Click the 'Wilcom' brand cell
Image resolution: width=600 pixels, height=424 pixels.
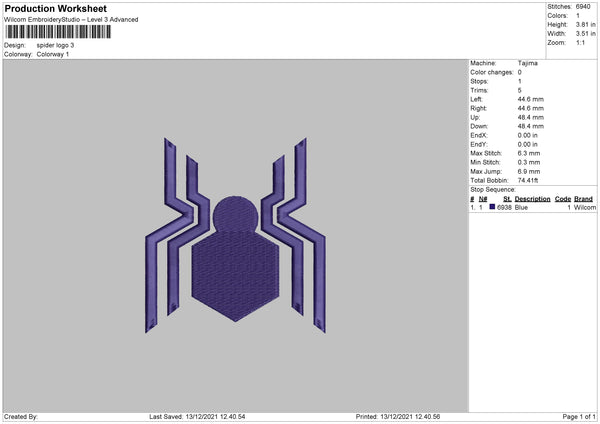coord(585,207)
